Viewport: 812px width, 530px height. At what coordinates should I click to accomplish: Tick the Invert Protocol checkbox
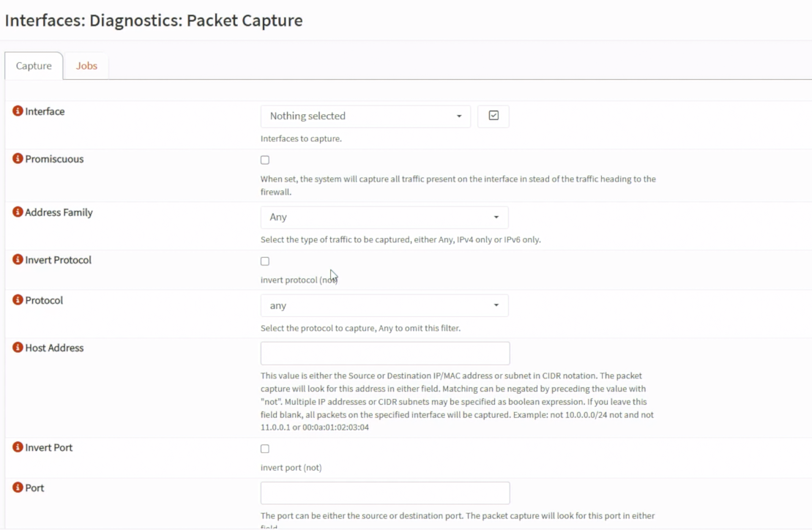point(265,261)
